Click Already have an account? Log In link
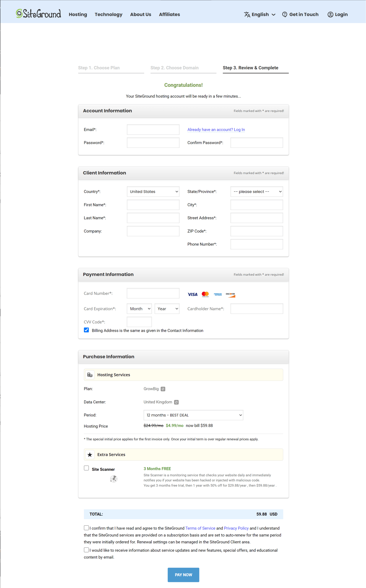The image size is (366, 588). (x=216, y=130)
